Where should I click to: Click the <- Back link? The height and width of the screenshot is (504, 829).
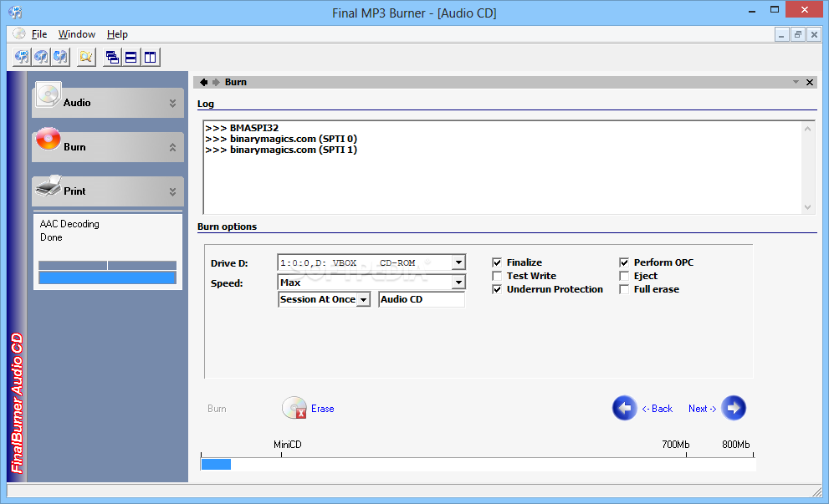click(658, 409)
